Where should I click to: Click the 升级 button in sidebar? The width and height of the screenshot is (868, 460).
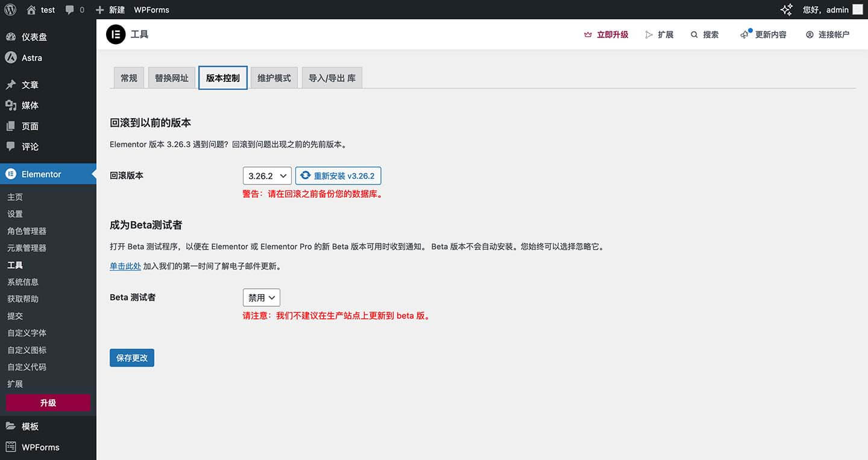click(48, 403)
